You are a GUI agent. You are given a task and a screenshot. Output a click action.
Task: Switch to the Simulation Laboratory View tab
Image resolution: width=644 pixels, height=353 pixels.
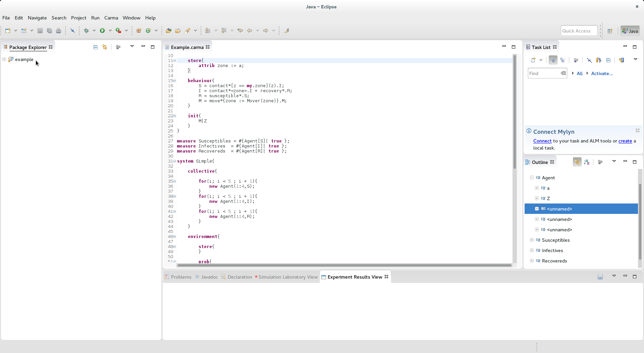[x=288, y=277]
